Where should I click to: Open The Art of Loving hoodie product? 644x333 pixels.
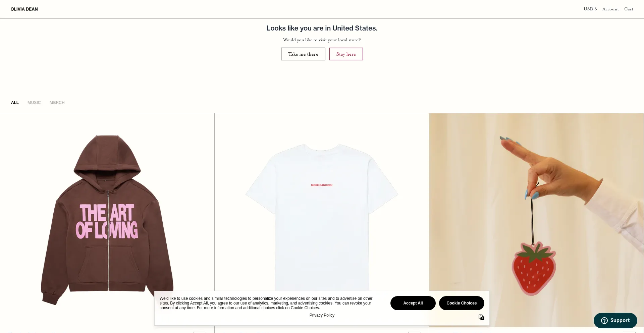107,220
